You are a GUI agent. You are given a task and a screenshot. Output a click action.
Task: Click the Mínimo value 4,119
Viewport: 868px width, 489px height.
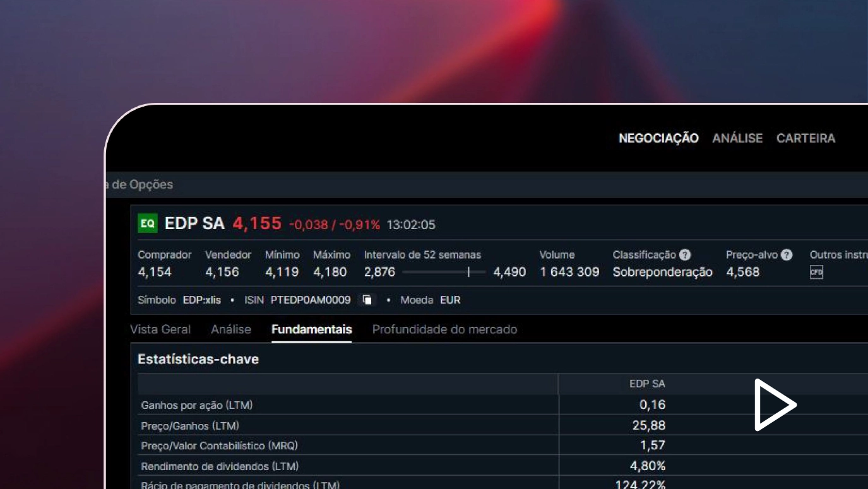tap(282, 272)
